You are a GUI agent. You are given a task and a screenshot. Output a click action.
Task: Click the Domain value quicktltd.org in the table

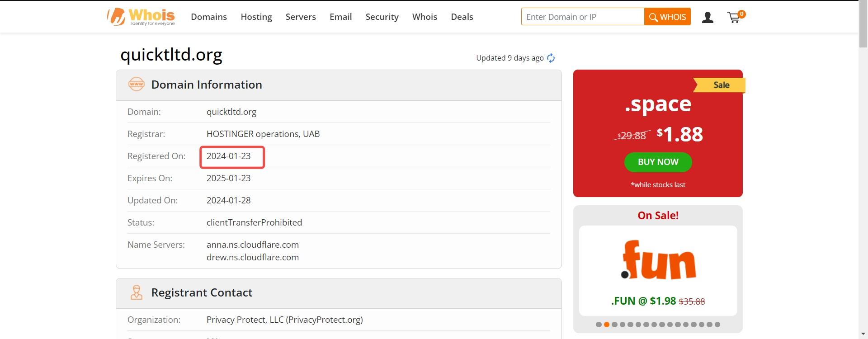(x=231, y=112)
